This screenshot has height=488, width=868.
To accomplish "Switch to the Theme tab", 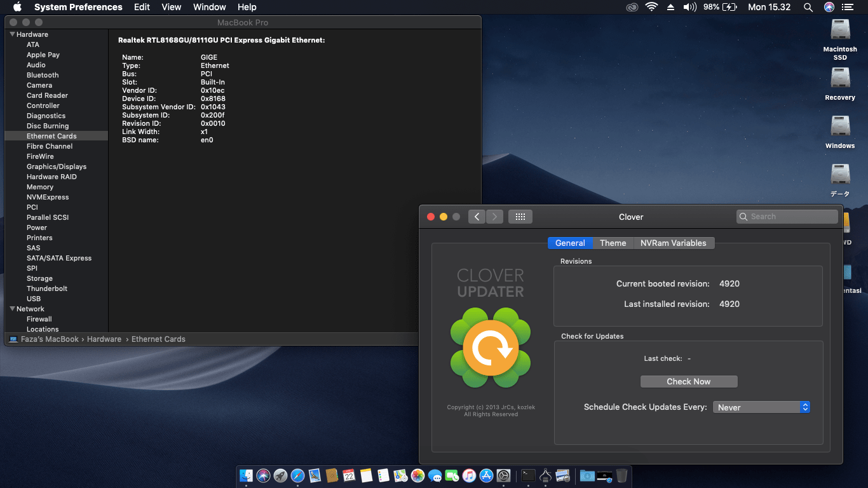I will [613, 243].
